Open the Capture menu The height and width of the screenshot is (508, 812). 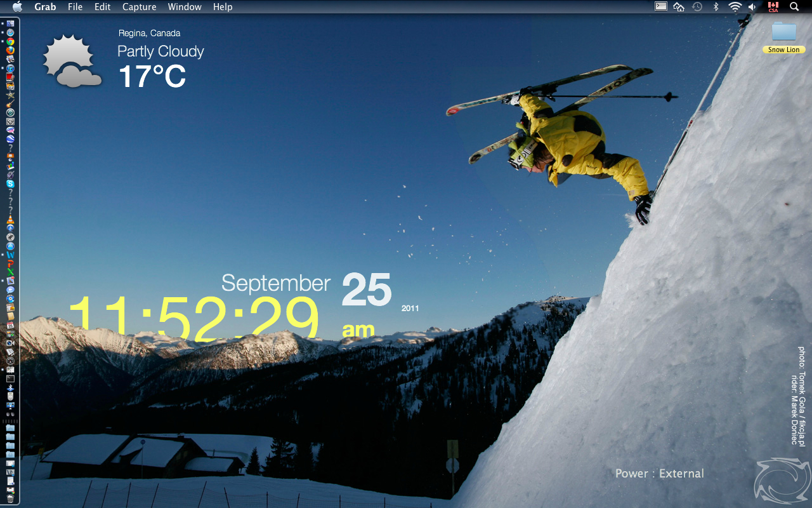coord(139,7)
